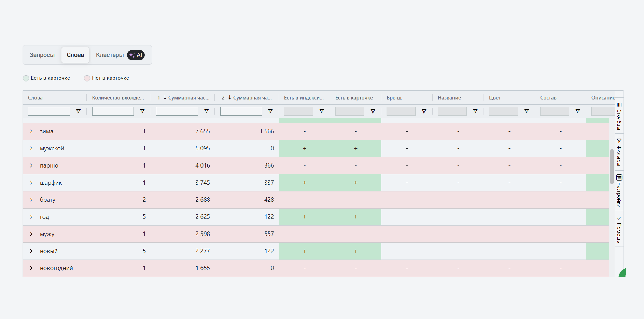Expand the новый row

31,251
